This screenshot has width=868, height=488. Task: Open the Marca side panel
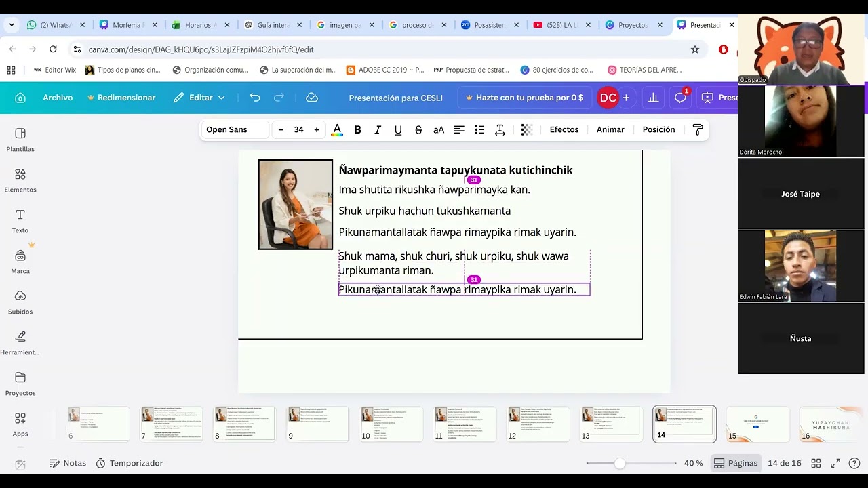coord(20,262)
